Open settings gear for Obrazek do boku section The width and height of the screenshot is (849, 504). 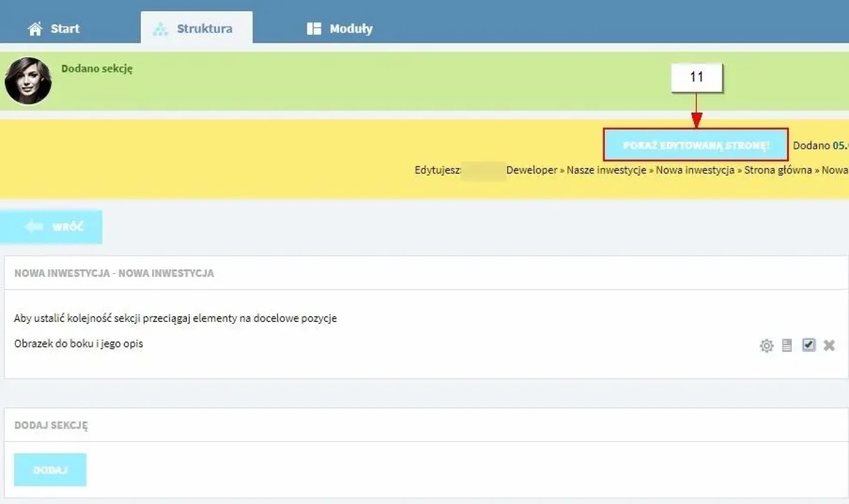coord(766,345)
